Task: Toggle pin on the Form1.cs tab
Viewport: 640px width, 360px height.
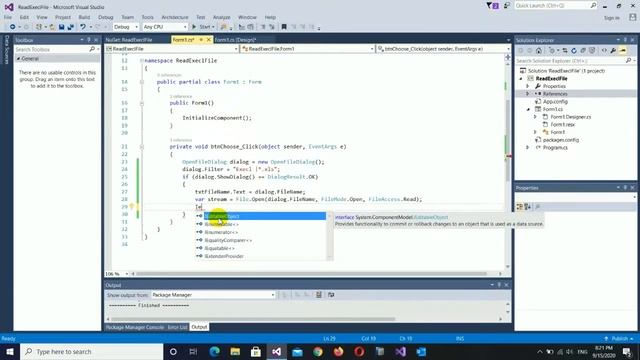Action: (x=201, y=40)
